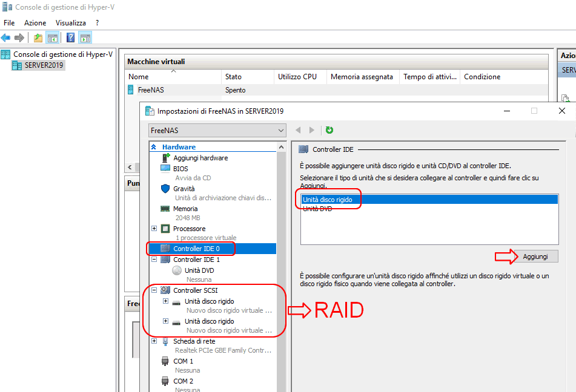Click the settings dialog title bar icon
Viewport: 576px width, 392px height.
(x=150, y=111)
